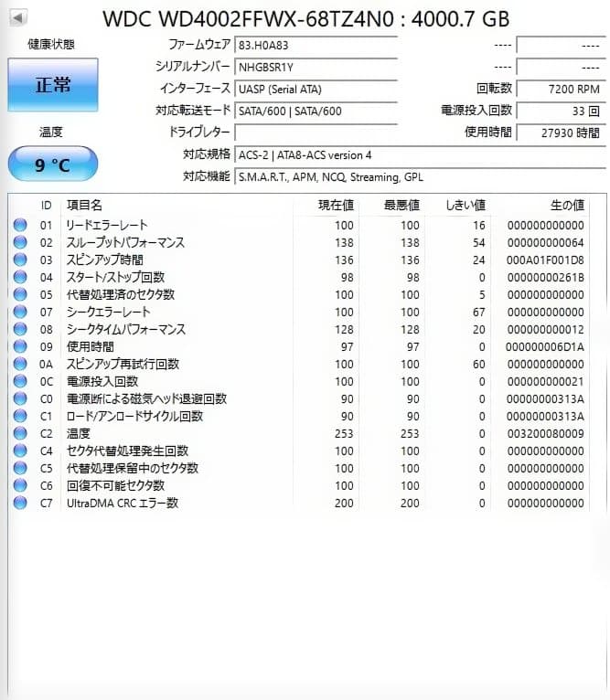The image size is (610, 700).
Task: Click the blue status icon for リードエラーレート
Action: [20, 226]
